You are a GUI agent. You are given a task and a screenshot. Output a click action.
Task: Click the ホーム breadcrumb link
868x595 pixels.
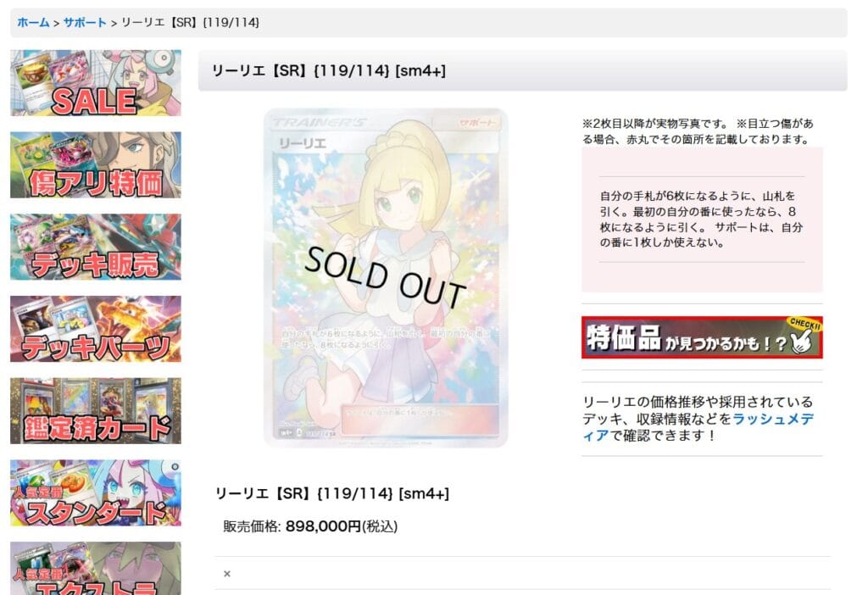(33, 23)
